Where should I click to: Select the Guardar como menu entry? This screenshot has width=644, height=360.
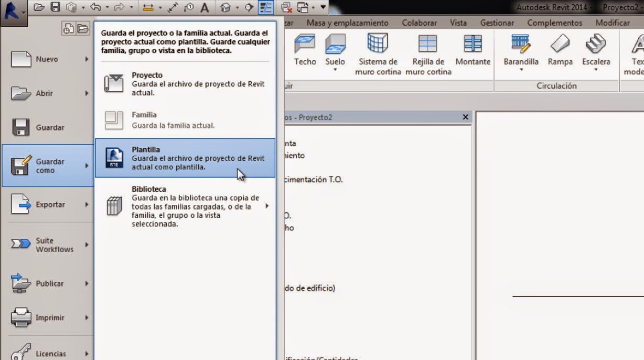pos(48,166)
